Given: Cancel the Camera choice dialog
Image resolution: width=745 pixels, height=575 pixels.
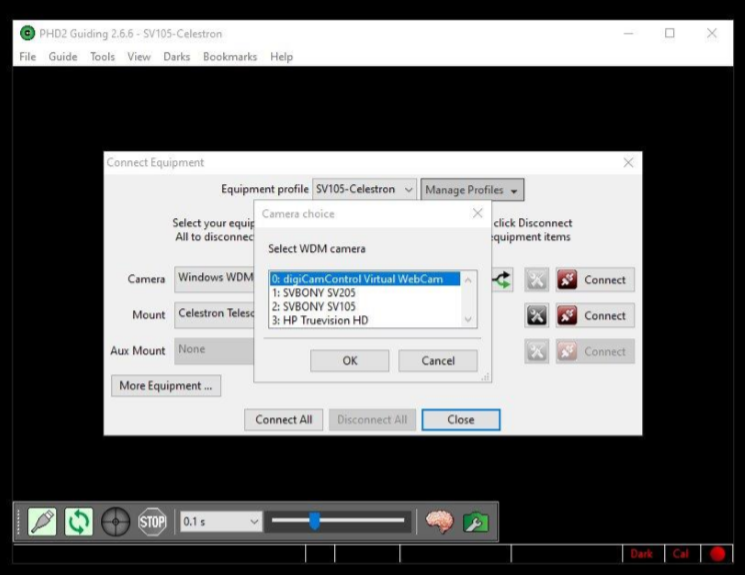Looking at the screenshot, I should (438, 361).
